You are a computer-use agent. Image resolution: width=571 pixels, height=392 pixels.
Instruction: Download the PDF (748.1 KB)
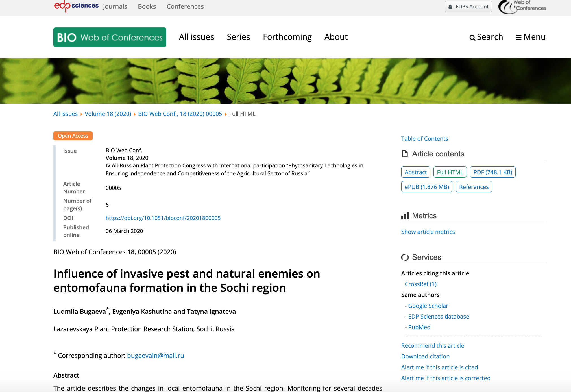tap(492, 172)
